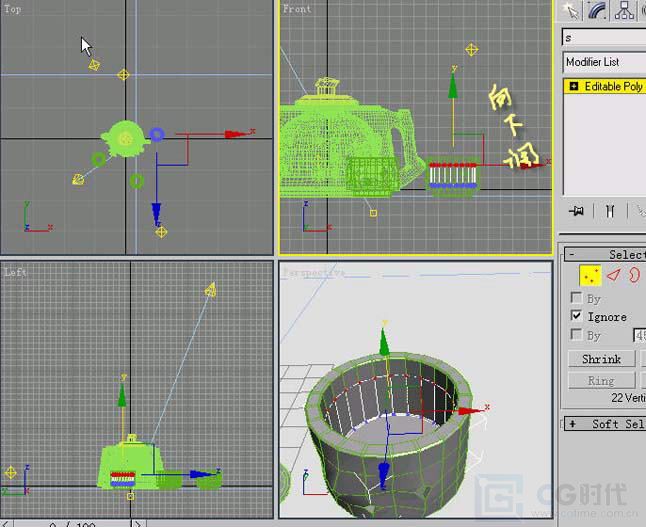Click the Shrink button
The image size is (646, 527).
[602, 359]
